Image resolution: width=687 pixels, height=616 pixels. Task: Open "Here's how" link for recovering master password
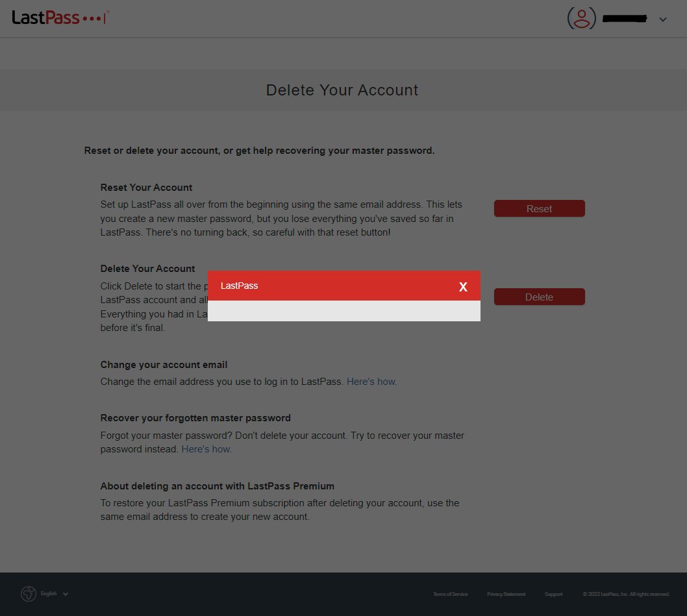pyautogui.click(x=206, y=449)
